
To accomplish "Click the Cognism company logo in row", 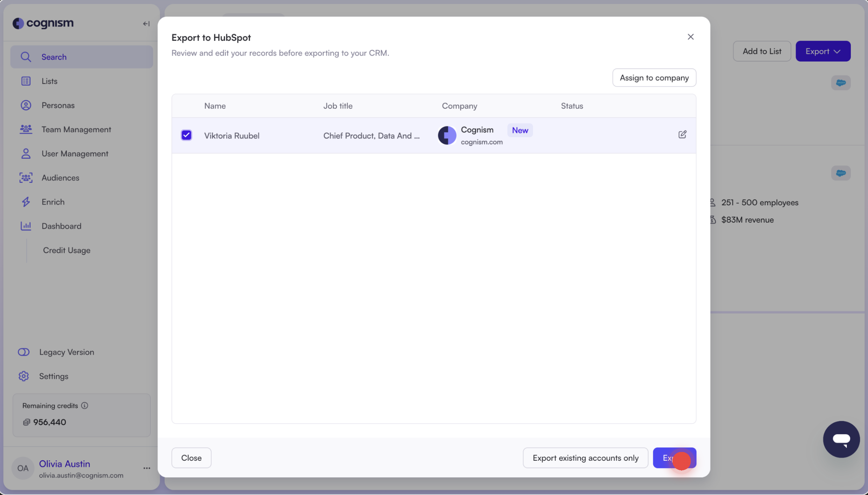I will point(447,135).
